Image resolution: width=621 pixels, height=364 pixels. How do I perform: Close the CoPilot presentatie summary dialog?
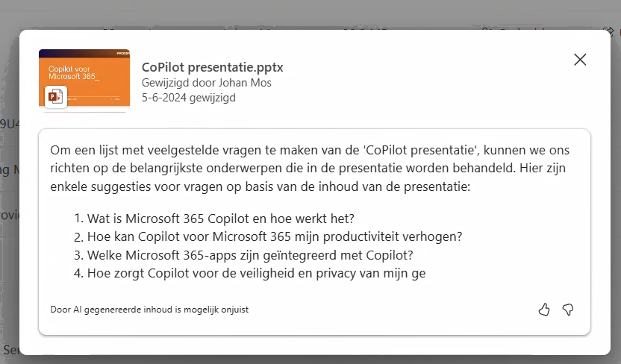580,60
